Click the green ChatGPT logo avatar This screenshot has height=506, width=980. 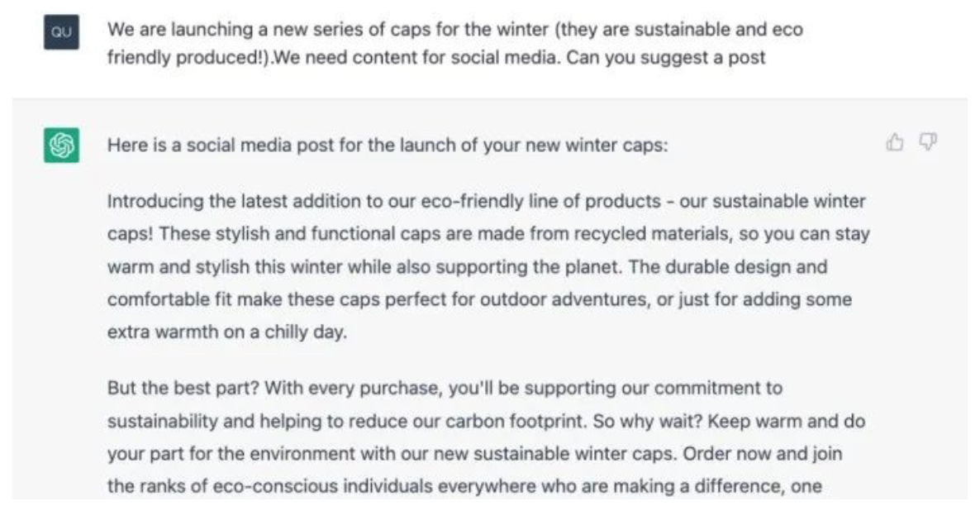click(61, 146)
